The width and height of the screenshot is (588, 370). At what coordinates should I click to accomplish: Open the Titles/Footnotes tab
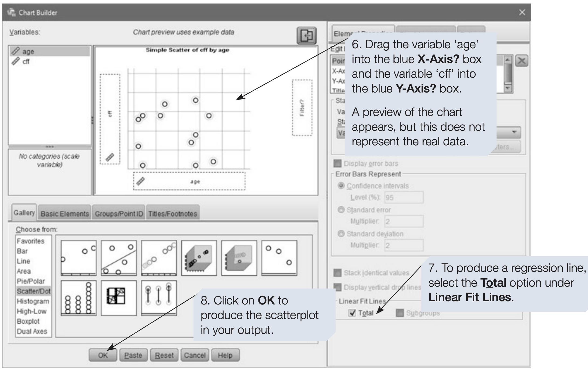(x=172, y=214)
